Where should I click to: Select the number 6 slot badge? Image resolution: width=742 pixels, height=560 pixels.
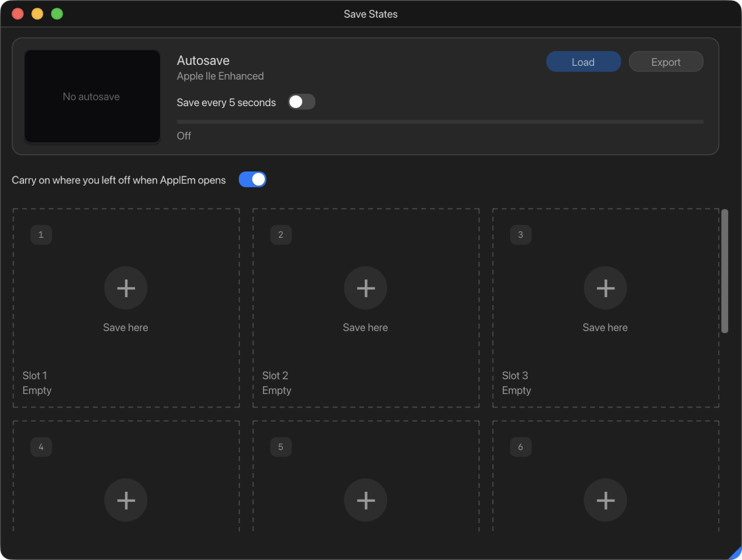(520, 447)
